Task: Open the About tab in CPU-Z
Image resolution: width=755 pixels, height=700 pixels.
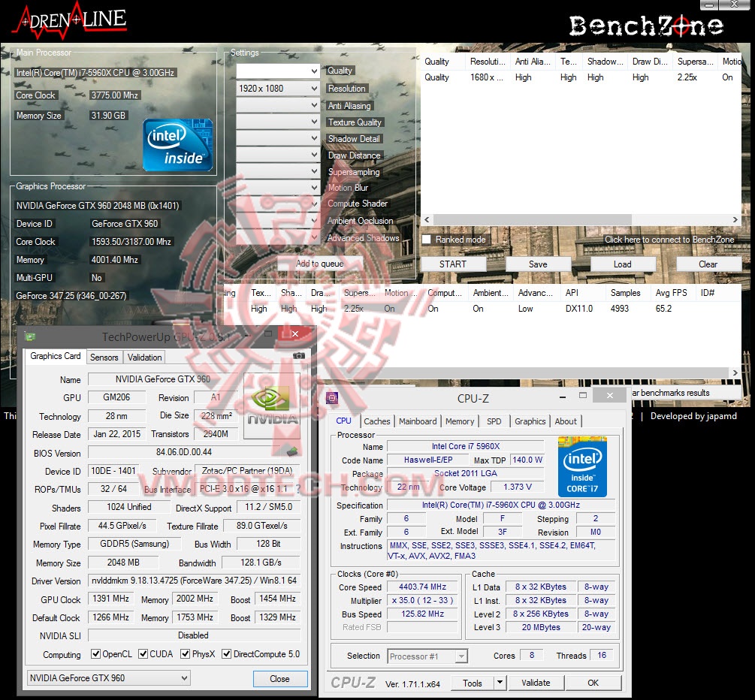Action: coord(566,421)
